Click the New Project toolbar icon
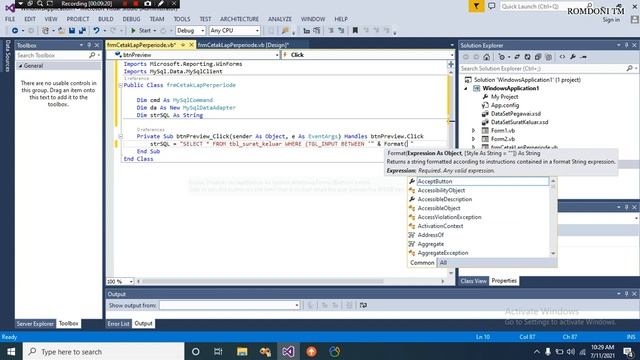640x360 pixels. [x=46, y=31]
